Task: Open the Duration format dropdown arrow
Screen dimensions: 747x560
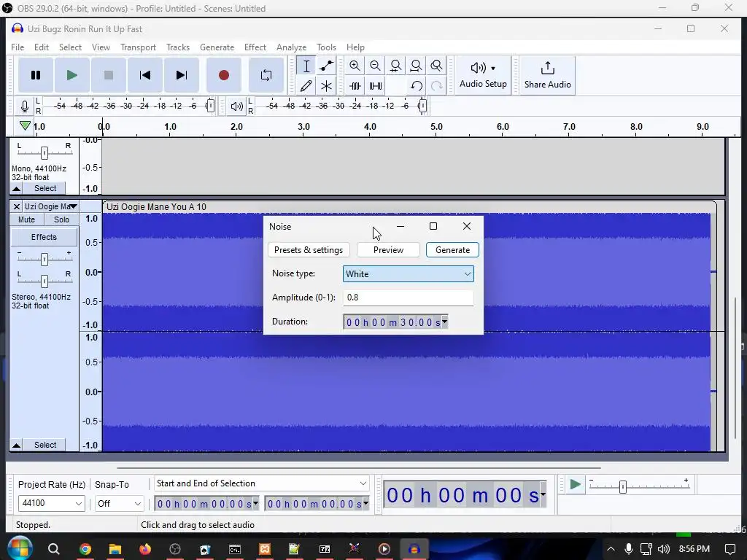Action: [444, 322]
